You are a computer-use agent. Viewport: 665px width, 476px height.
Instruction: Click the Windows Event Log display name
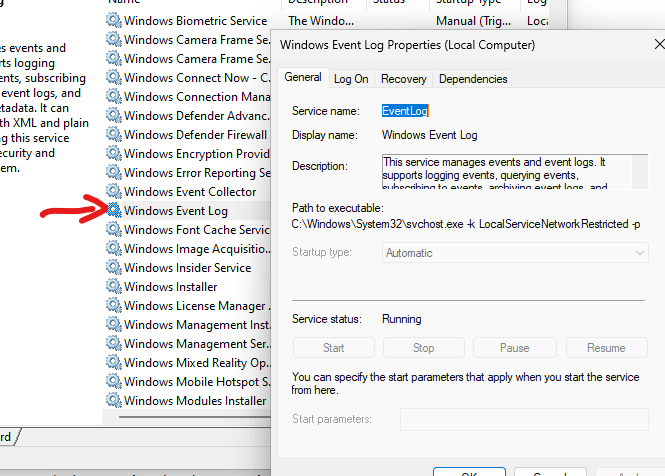pos(430,135)
